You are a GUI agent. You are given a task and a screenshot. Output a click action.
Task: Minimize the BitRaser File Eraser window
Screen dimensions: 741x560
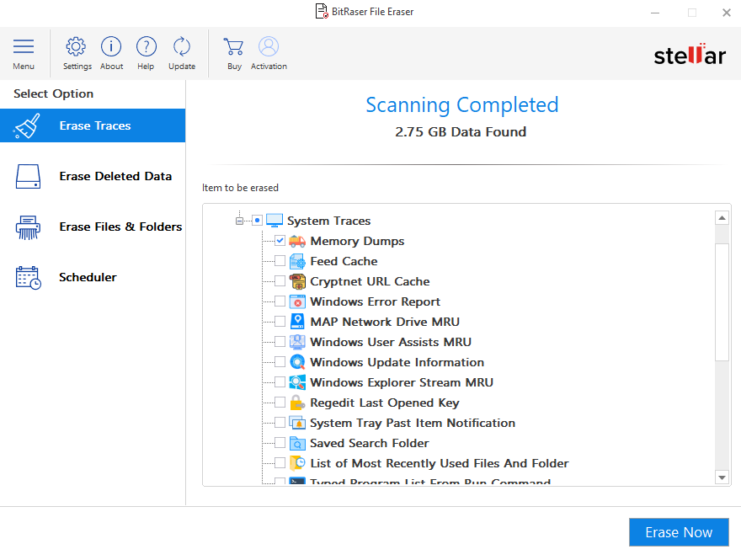coord(655,13)
